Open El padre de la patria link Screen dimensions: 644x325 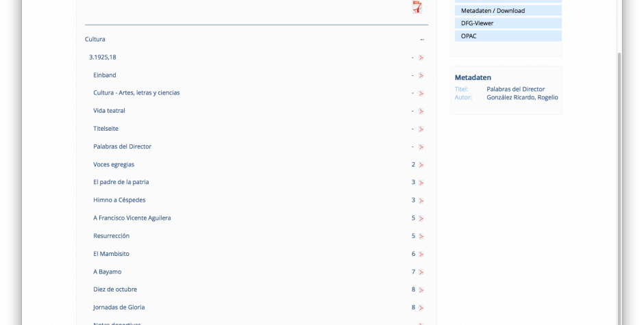121,182
